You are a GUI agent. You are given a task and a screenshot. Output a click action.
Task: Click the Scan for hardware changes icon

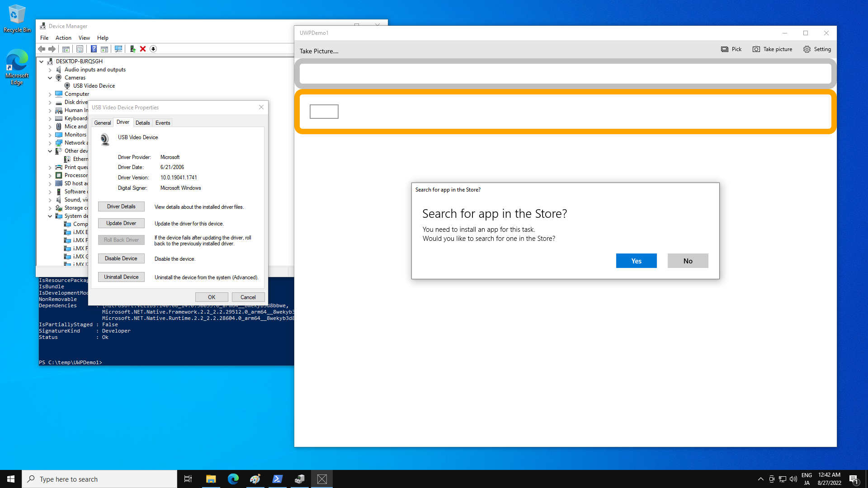click(118, 49)
